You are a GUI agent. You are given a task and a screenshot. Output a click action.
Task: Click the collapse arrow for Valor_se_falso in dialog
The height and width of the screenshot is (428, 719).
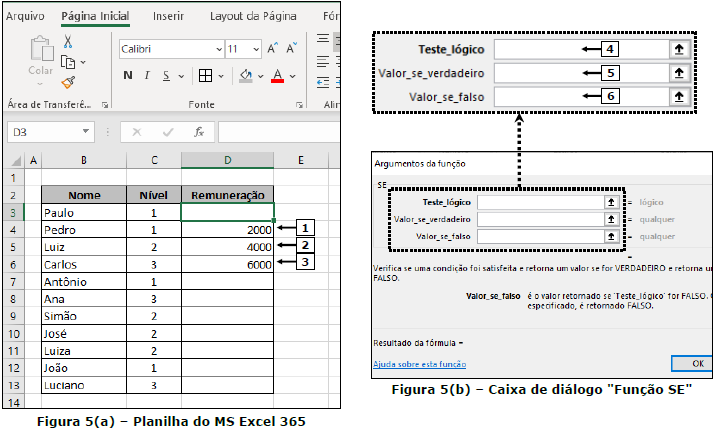pyautogui.click(x=611, y=236)
